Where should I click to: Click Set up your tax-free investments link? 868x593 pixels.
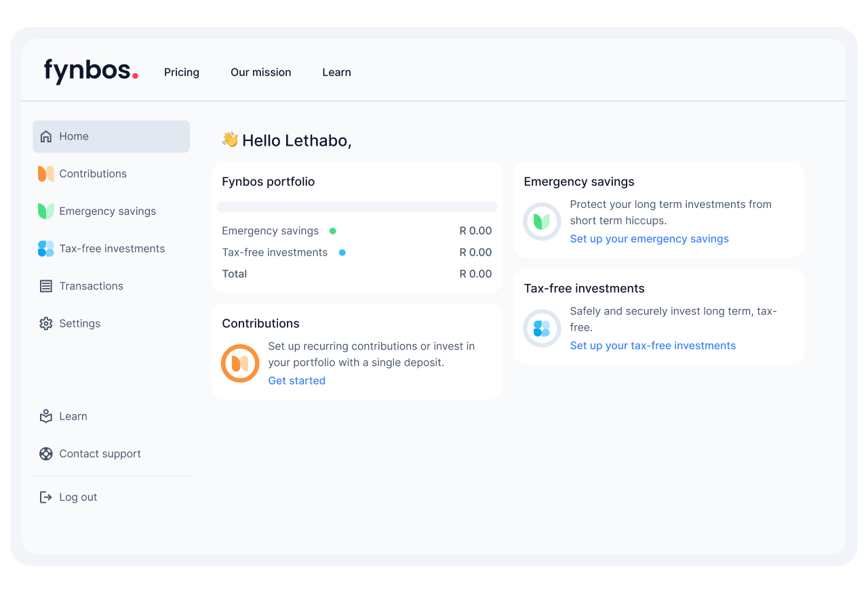pyautogui.click(x=653, y=346)
